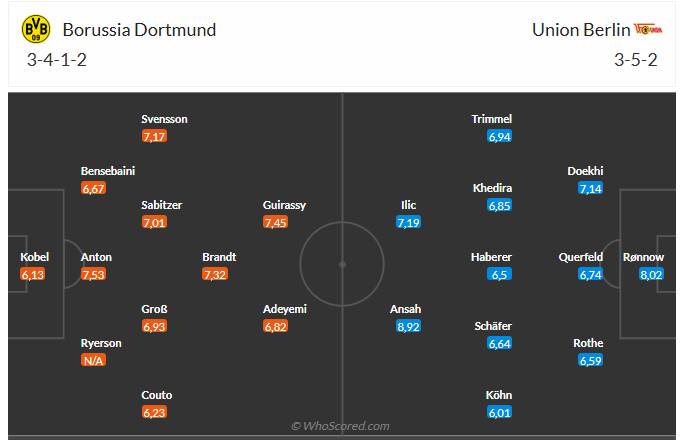Click Köhn's 6.01 rating badge
Viewport: 681px width, 440px height.
click(499, 412)
